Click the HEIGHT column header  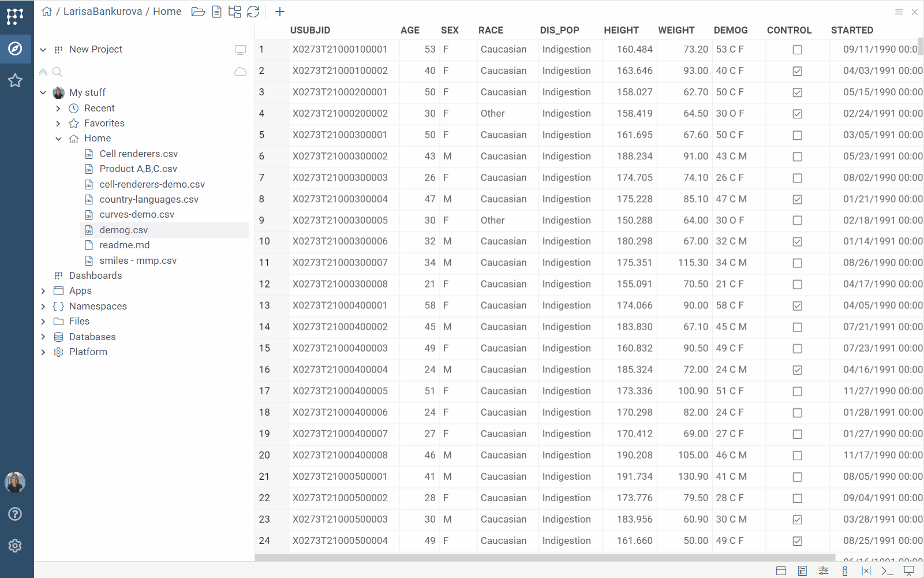[621, 30]
